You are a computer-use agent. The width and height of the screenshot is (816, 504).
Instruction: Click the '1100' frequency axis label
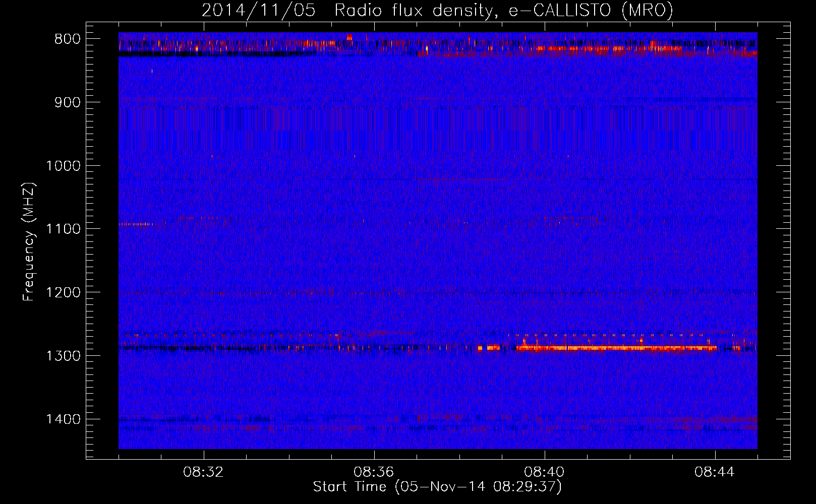pos(63,229)
